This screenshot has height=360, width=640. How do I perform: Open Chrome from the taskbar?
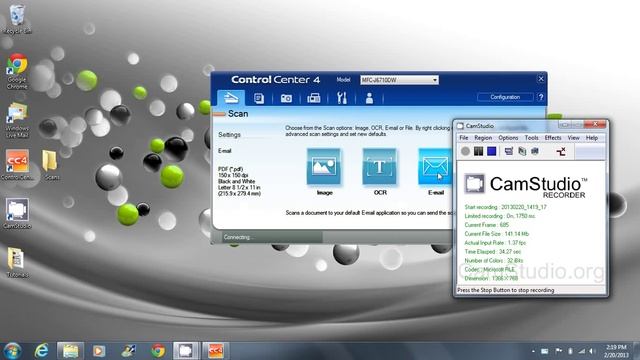(158, 351)
